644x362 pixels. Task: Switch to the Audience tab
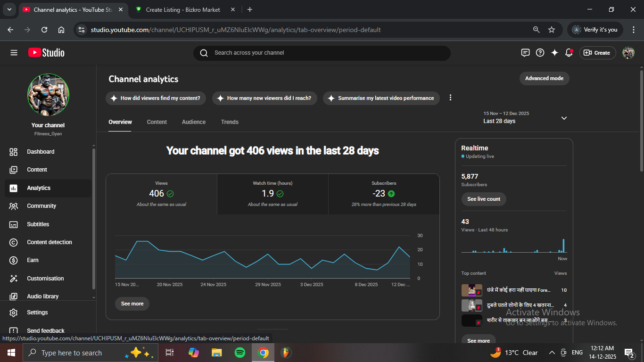[193, 122]
